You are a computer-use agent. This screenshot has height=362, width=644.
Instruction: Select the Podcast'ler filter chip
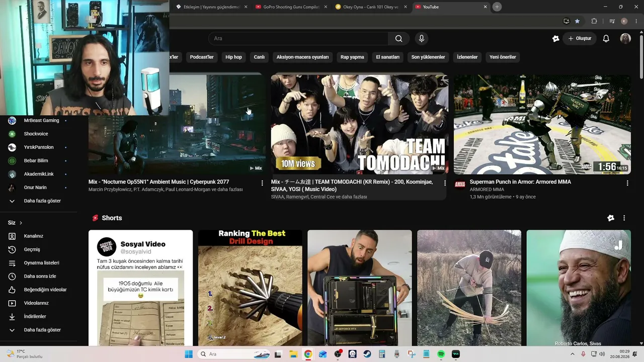coord(202,57)
